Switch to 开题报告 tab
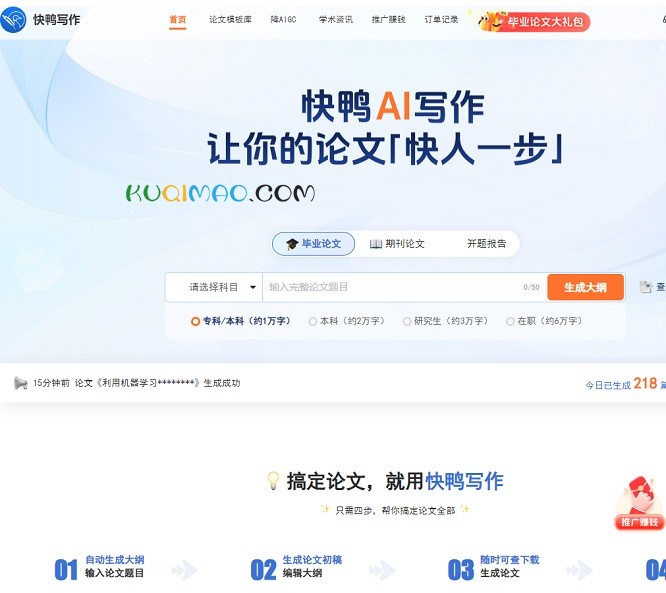 coord(487,244)
